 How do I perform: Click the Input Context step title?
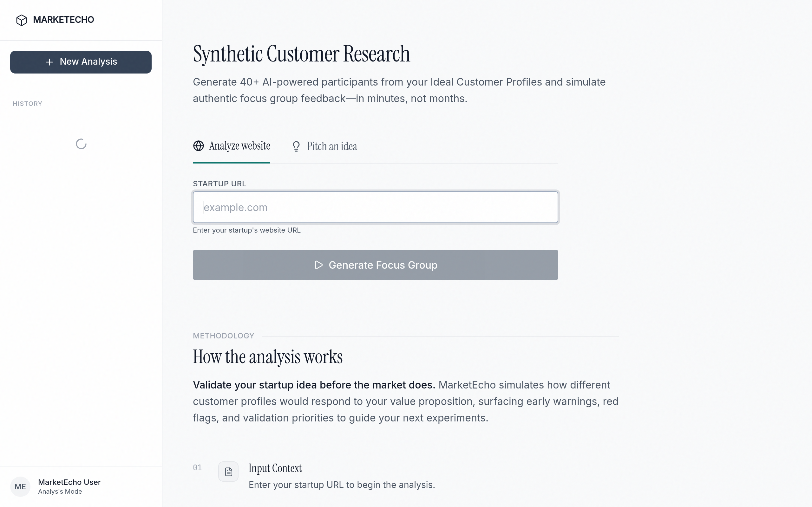275,468
